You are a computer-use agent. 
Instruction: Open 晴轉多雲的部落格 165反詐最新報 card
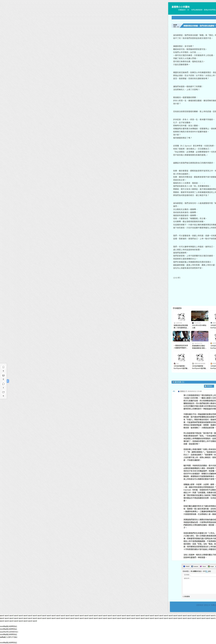click(200, 361)
